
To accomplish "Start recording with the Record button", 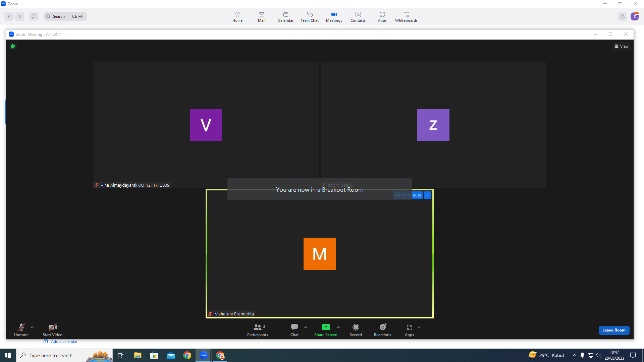I will pyautogui.click(x=356, y=330).
